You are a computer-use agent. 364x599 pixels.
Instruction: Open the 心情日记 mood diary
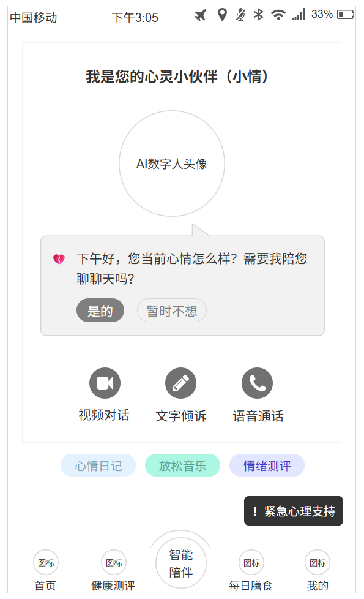click(x=98, y=465)
